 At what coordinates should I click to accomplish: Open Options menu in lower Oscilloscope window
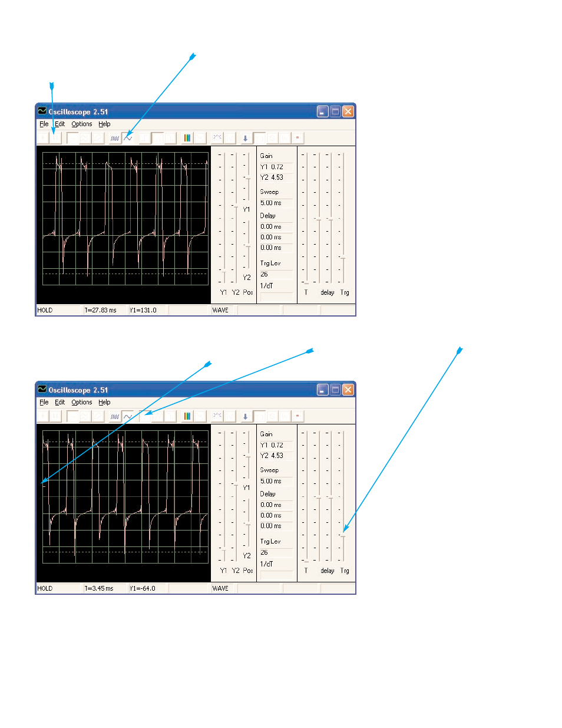tap(82, 402)
